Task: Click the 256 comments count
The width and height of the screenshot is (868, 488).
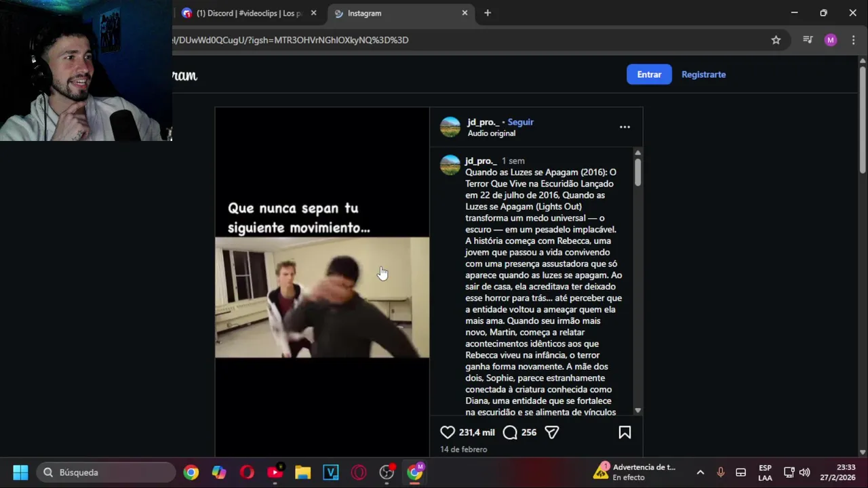Action: 529,432
